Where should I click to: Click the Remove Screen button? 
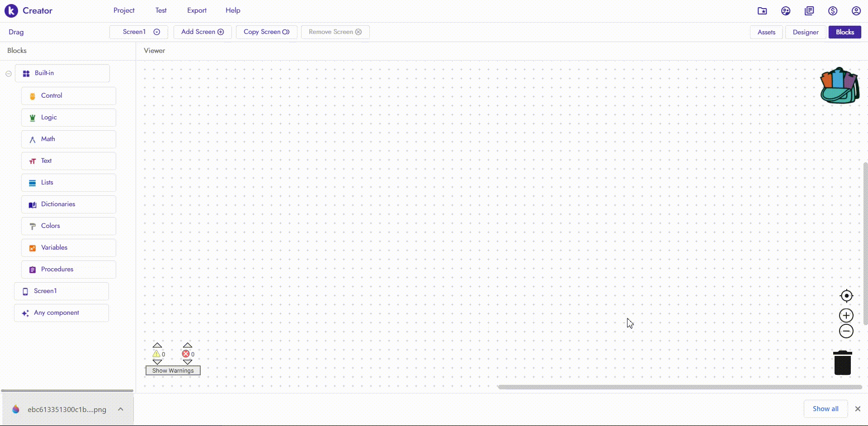point(335,32)
